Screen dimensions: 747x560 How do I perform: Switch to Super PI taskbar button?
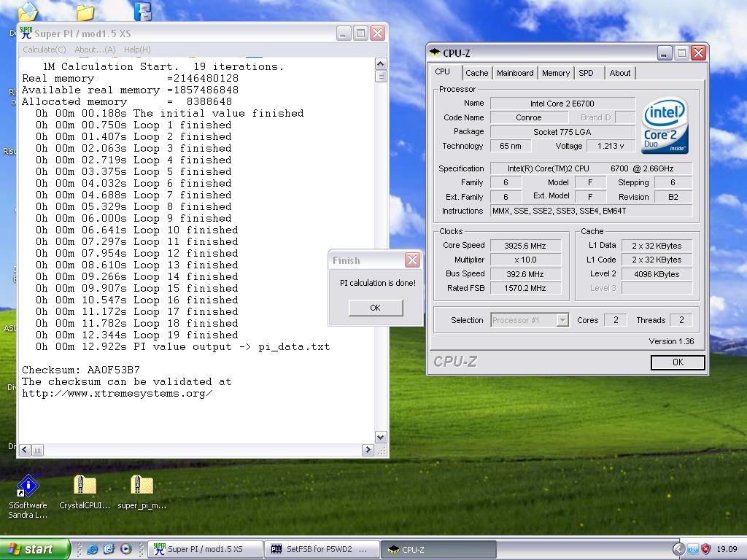pos(205,549)
